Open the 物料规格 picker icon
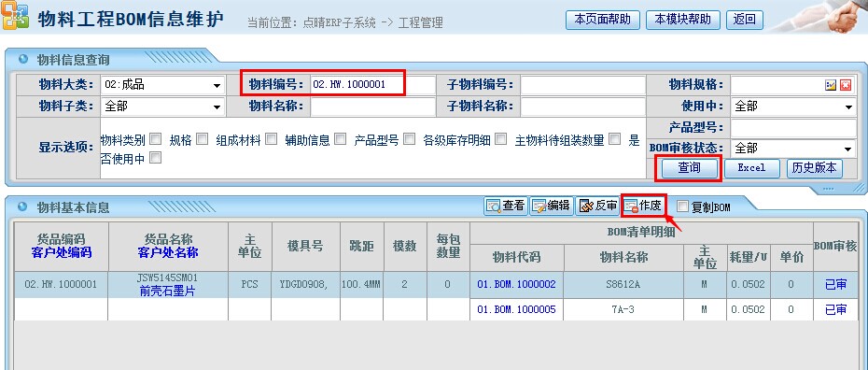 coord(831,85)
